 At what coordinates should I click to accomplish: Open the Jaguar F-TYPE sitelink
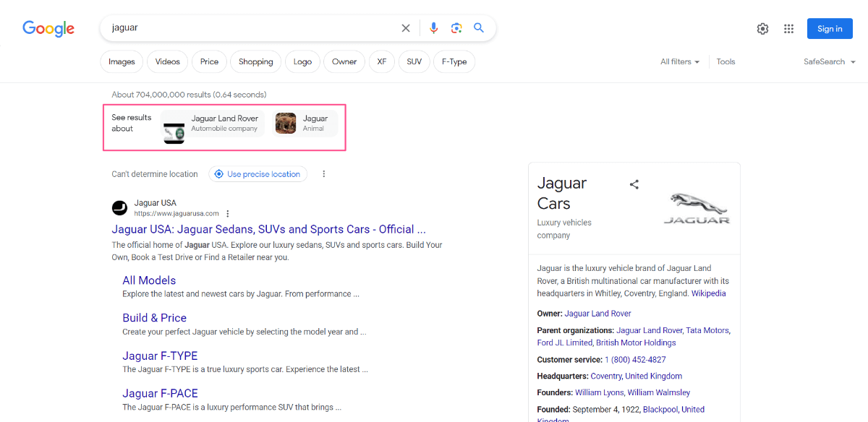coord(160,356)
